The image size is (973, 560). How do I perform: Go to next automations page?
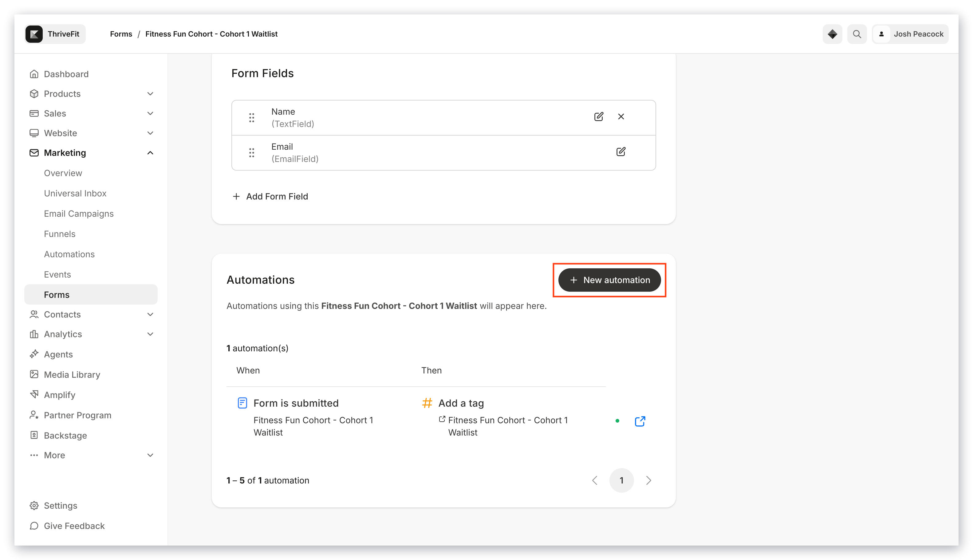click(x=648, y=480)
